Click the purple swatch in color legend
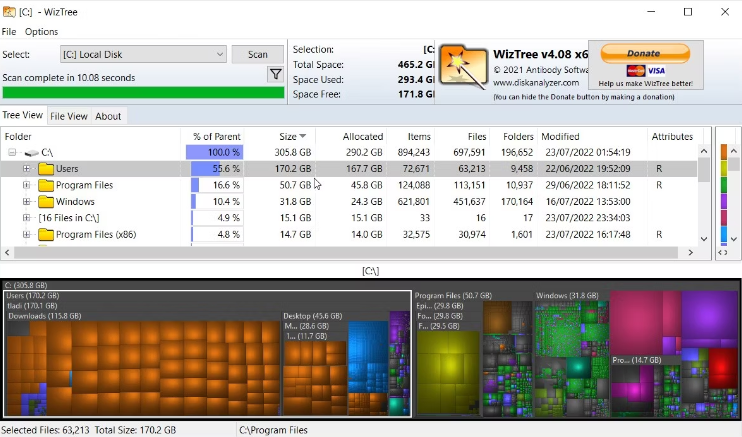 tap(724, 201)
